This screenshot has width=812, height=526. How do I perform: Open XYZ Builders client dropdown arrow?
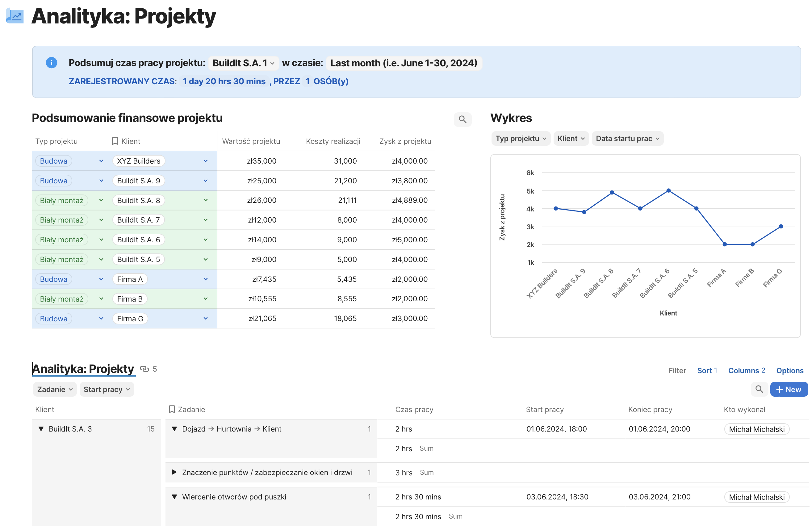coord(206,161)
